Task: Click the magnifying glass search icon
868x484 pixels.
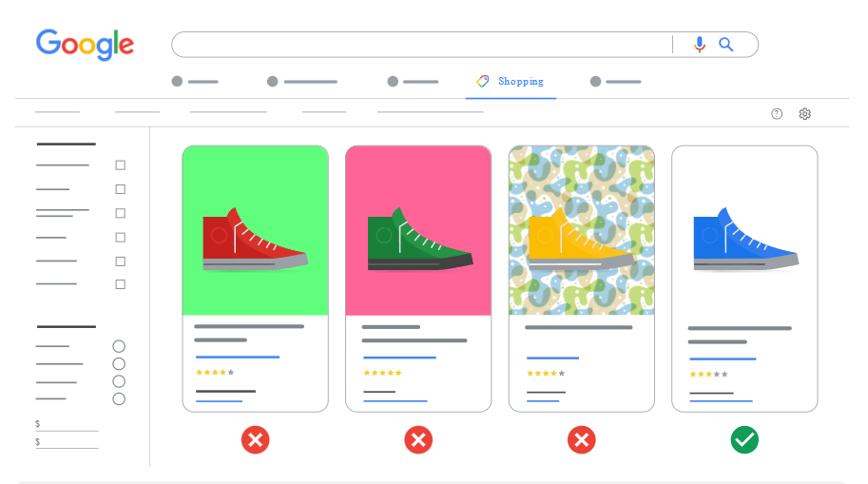Action: tap(726, 45)
